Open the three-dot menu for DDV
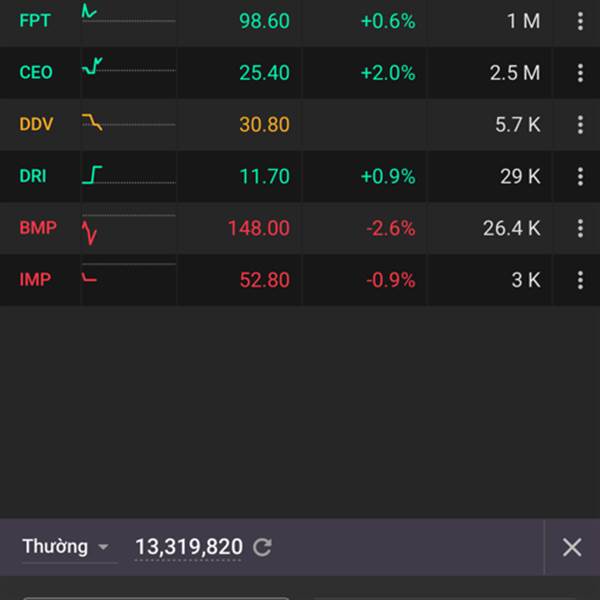This screenshot has height=600, width=600. [580, 125]
